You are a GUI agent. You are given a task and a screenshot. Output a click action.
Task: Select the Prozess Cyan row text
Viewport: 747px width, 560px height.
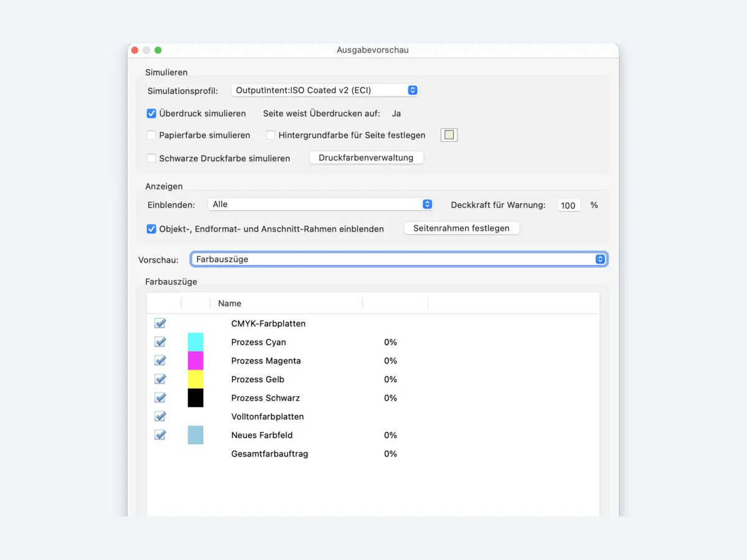[x=258, y=342]
